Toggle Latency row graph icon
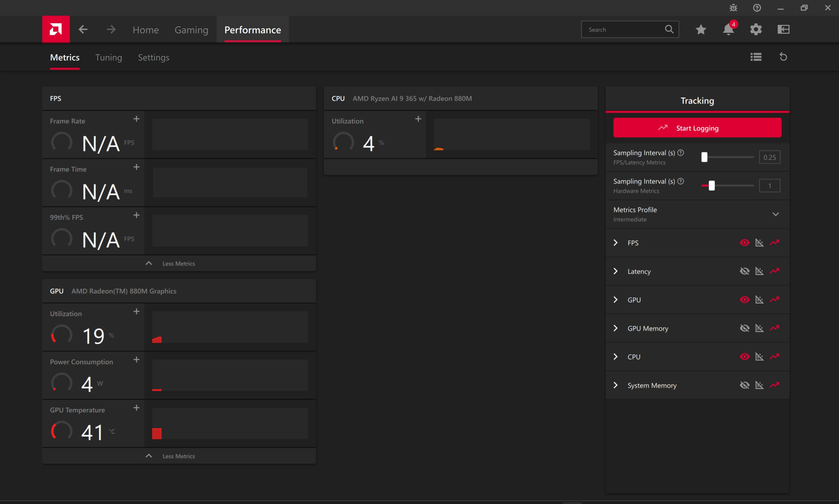Image resolution: width=839 pixels, height=504 pixels. pos(759,271)
